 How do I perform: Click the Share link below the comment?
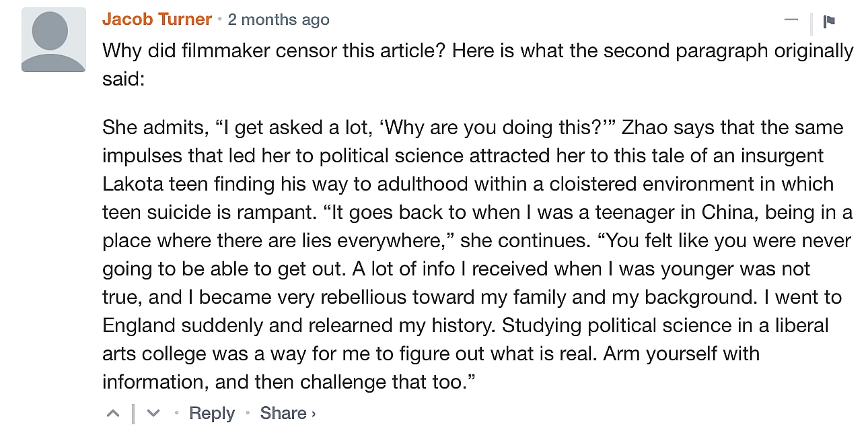point(283,413)
